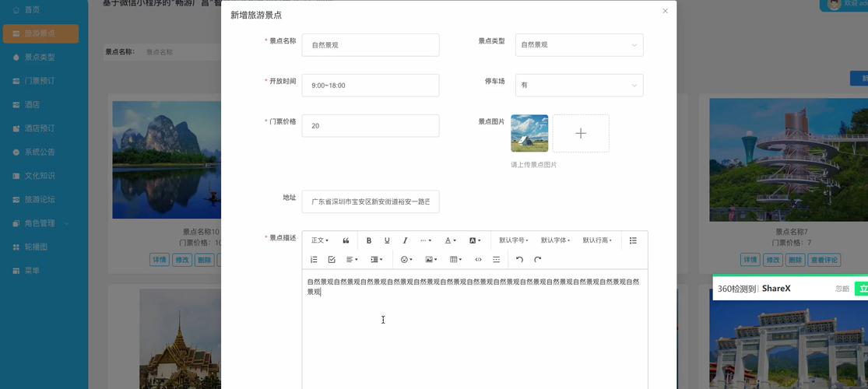Click 删除 on the 景点名称10 card
The height and width of the screenshot is (389, 868).
204,260
